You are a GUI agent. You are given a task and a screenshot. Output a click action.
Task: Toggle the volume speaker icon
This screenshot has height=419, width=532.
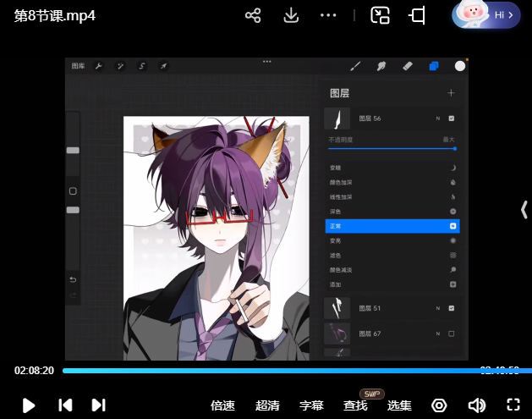coord(477,405)
